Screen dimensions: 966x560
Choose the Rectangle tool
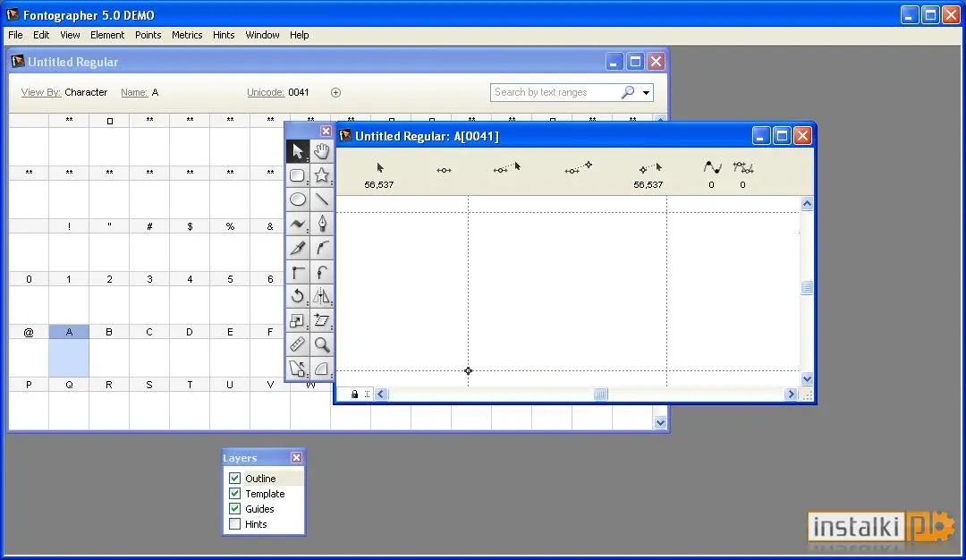pyautogui.click(x=298, y=175)
